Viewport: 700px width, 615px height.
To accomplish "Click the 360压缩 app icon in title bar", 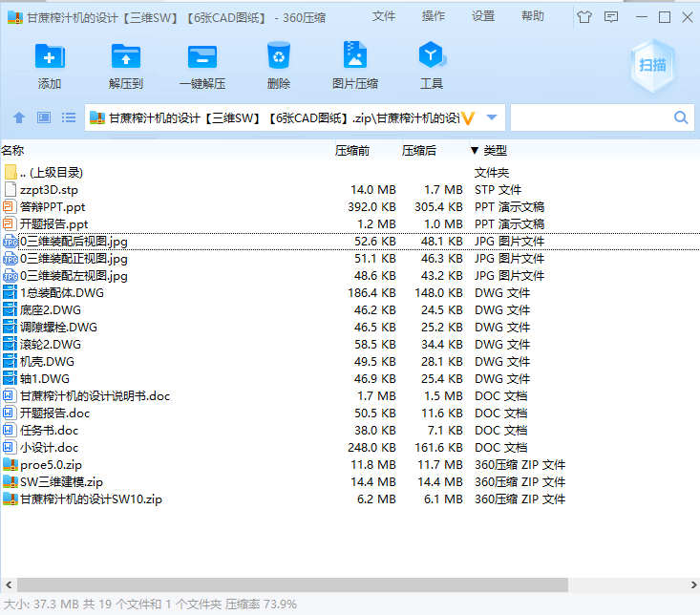I will pyautogui.click(x=14, y=18).
